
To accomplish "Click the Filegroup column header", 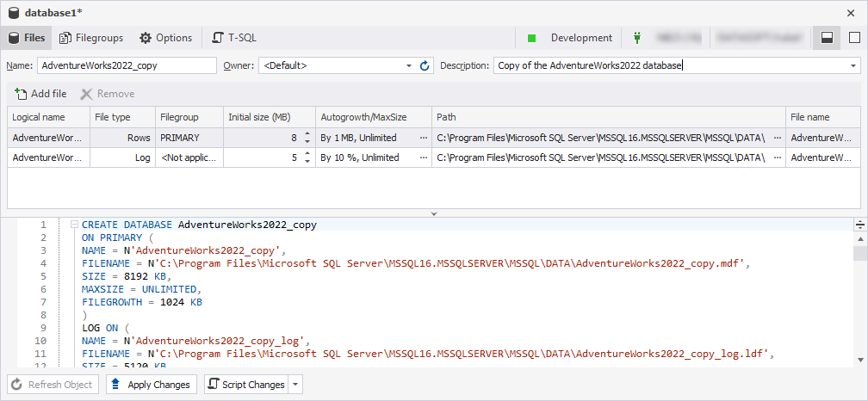I will coord(189,117).
